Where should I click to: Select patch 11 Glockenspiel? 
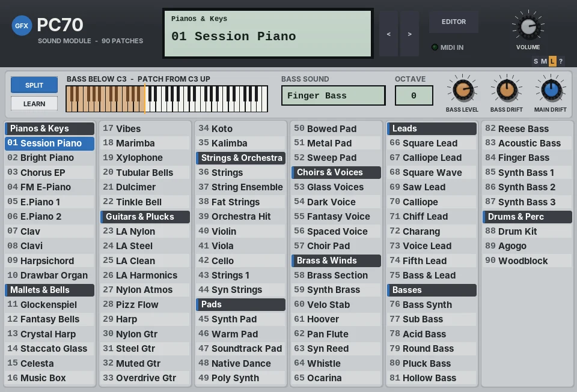(x=50, y=304)
